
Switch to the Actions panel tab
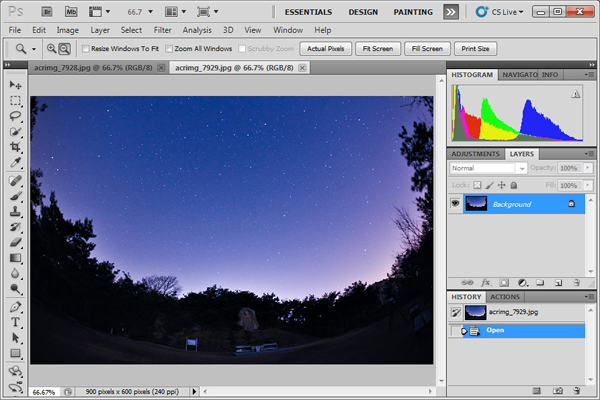click(x=505, y=297)
